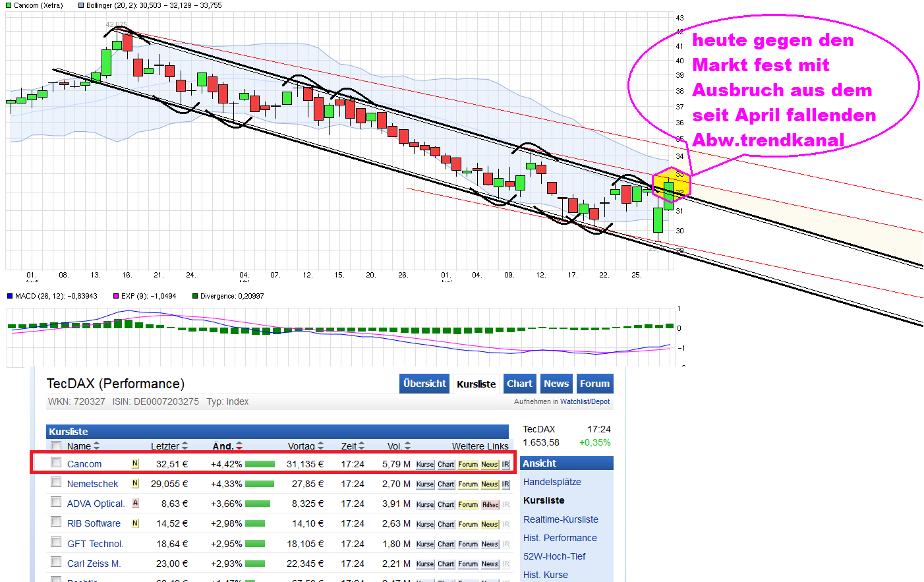This screenshot has width=924, height=582.
Task: Open Kurse icon in the RIB Software row
Action: tap(425, 525)
